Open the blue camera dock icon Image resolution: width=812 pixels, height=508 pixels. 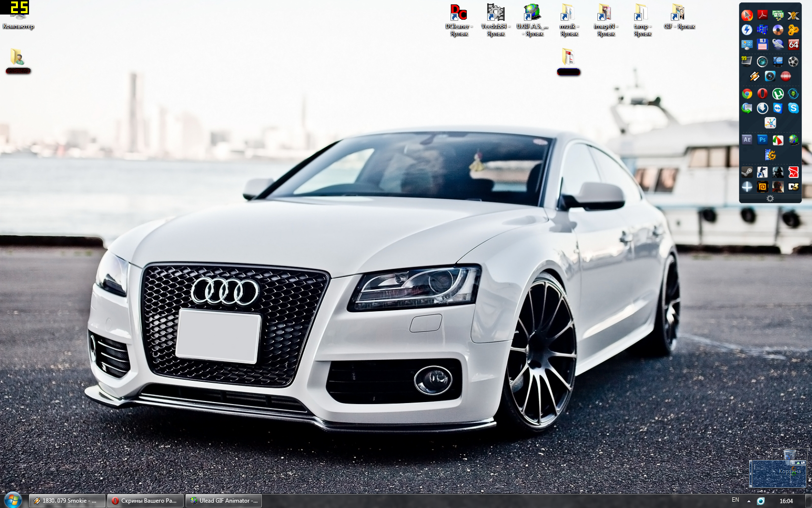[770, 76]
